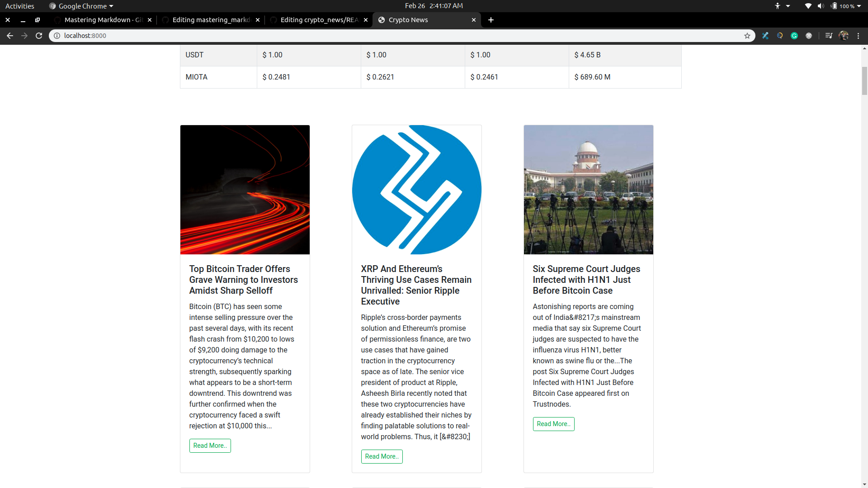868x488 pixels.
Task: Open the page info icon in address bar
Action: point(57,36)
